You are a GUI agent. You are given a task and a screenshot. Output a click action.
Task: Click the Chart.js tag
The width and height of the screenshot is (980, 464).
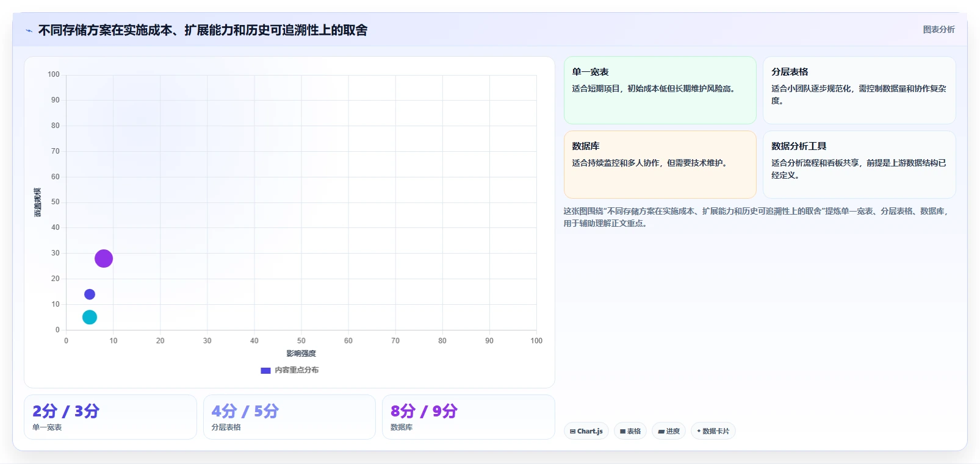[586, 431]
